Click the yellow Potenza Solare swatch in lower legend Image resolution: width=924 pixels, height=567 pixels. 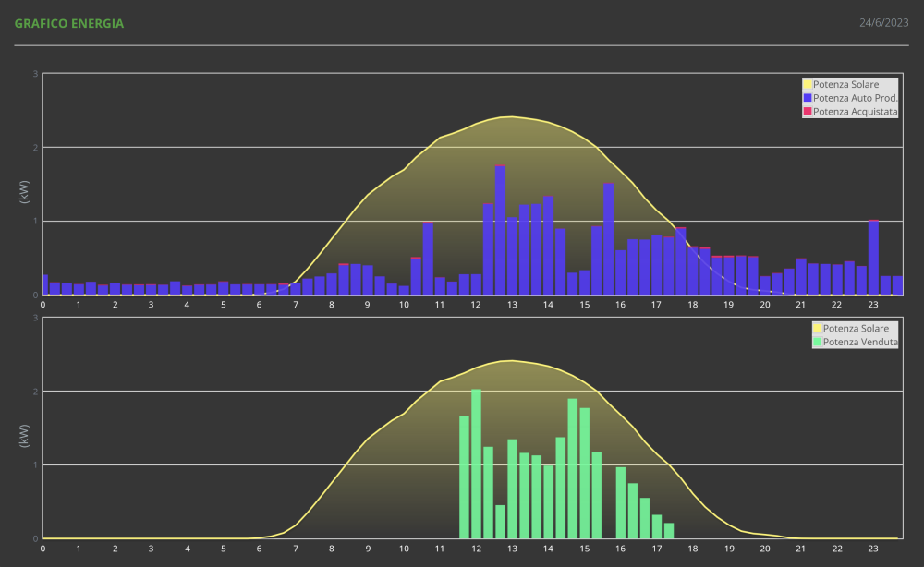pyautogui.click(x=817, y=329)
